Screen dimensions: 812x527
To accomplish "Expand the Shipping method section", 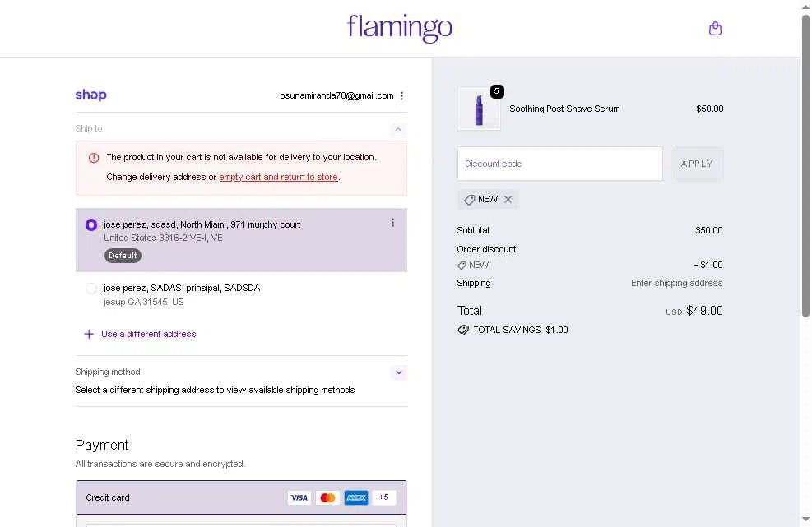I will coord(398,372).
